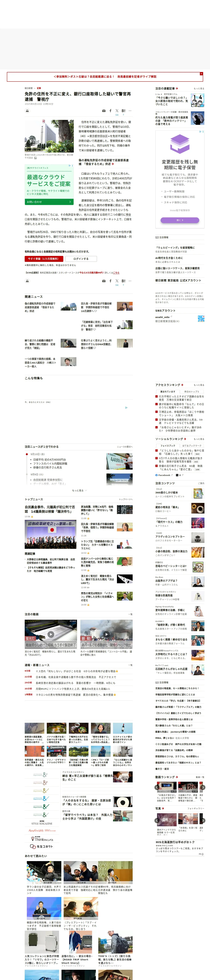This screenshot has width=210, height=980.
Task: Open 動画一覧 link beside 動画ランキング
Action: click(200, 777)
